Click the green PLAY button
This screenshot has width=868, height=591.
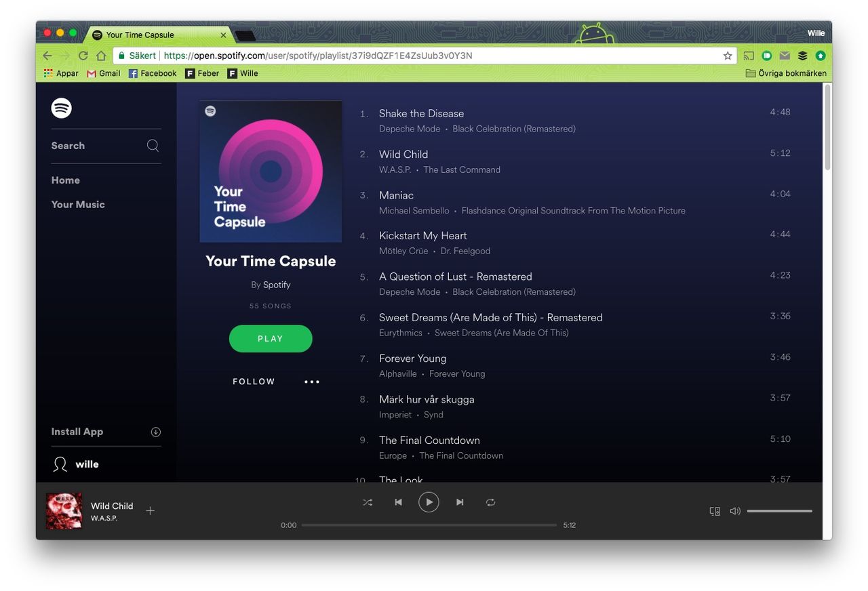pyautogui.click(x=271, y=339)
